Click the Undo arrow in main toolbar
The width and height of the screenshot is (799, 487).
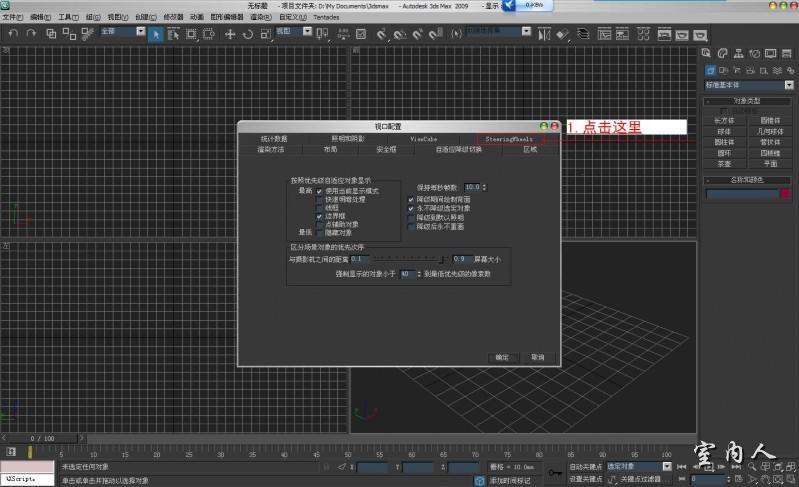click(x=13, y=33)
